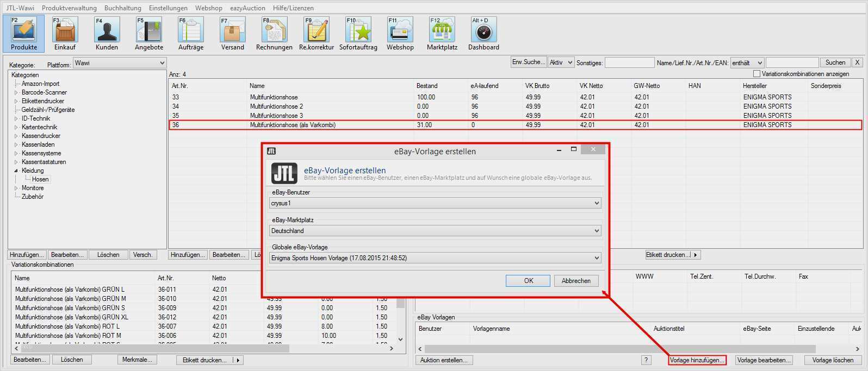The height and width of the screenshot is (371, 868).
Task: Open the Sofortauftrag toolbar icon
Action: (358, 34)
